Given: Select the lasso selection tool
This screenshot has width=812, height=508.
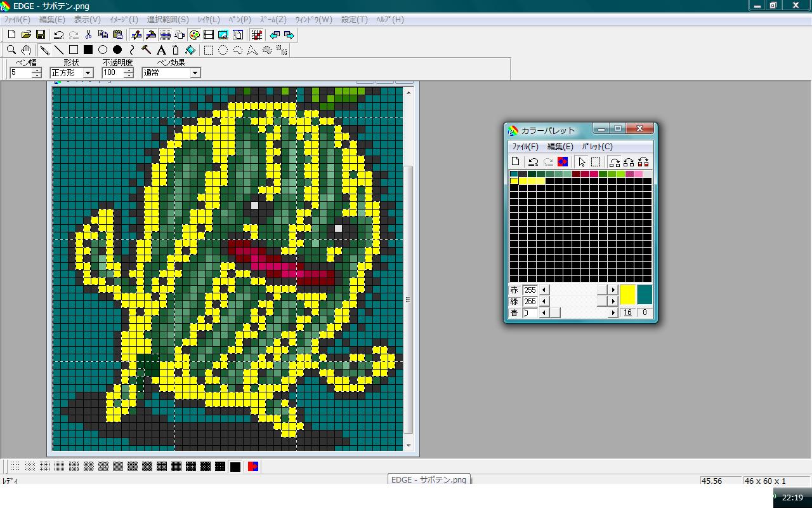Looking at the screenshot, I should [x=238, y=50].
